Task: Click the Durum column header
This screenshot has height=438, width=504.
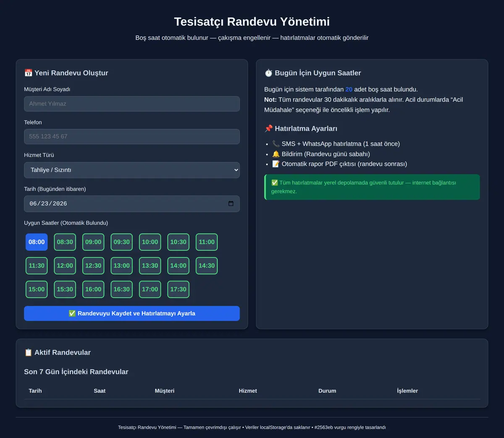Action: tap(327, 391)
